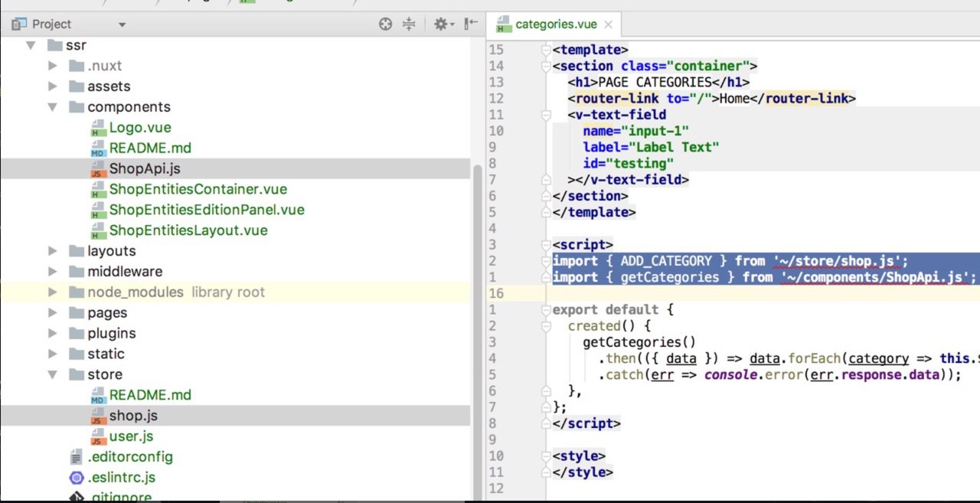Click the getCategories() call in created

[x=639, y=342]
